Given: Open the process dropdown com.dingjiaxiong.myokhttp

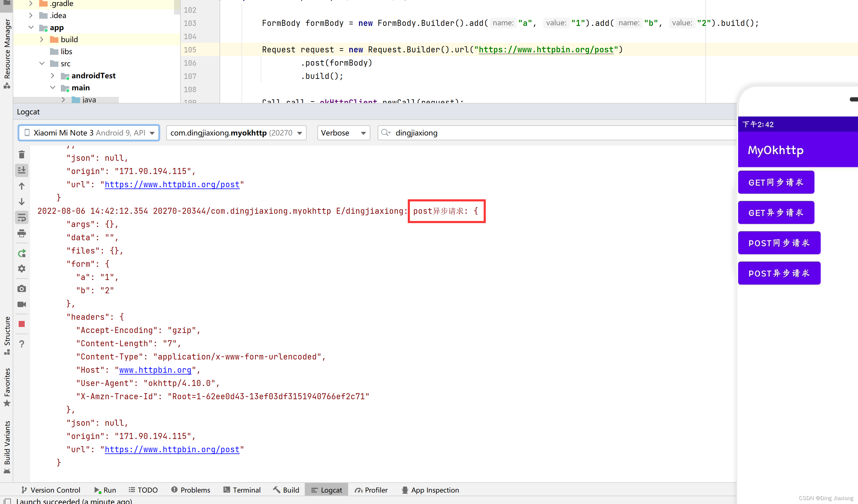Looking at the screenshot, I should 236,133.
